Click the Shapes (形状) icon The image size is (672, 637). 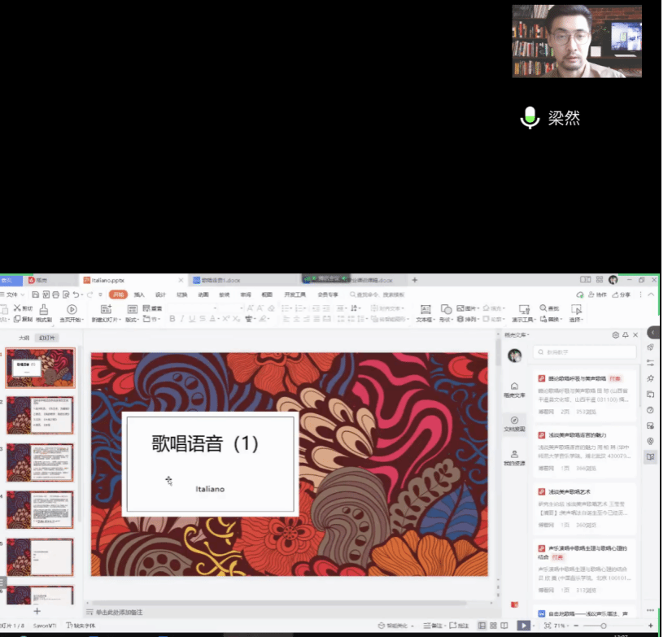pyautogui.click(x=446, y=309)
